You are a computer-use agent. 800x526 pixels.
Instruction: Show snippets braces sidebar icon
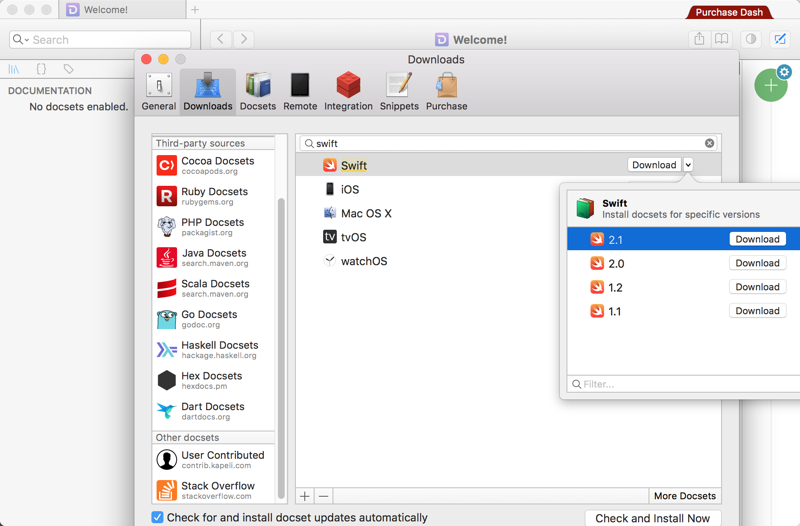41,69
